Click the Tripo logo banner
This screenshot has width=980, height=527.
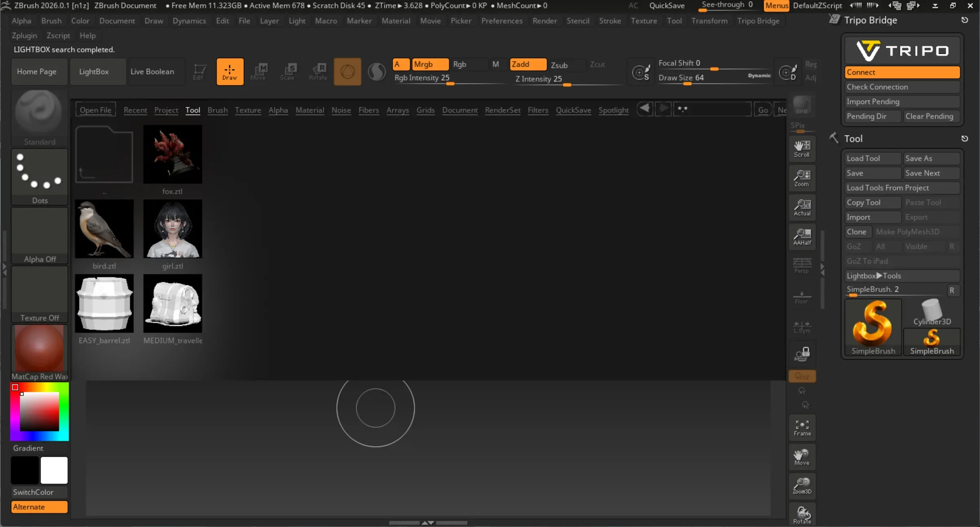(x=902, y=51)
